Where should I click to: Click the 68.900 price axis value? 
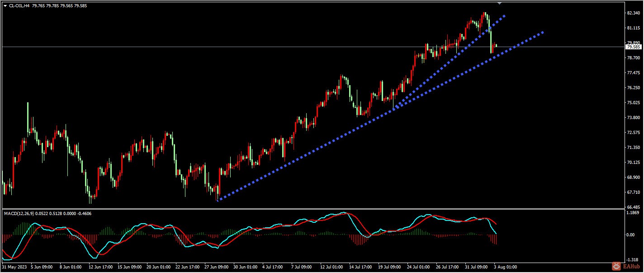point(633,177)
